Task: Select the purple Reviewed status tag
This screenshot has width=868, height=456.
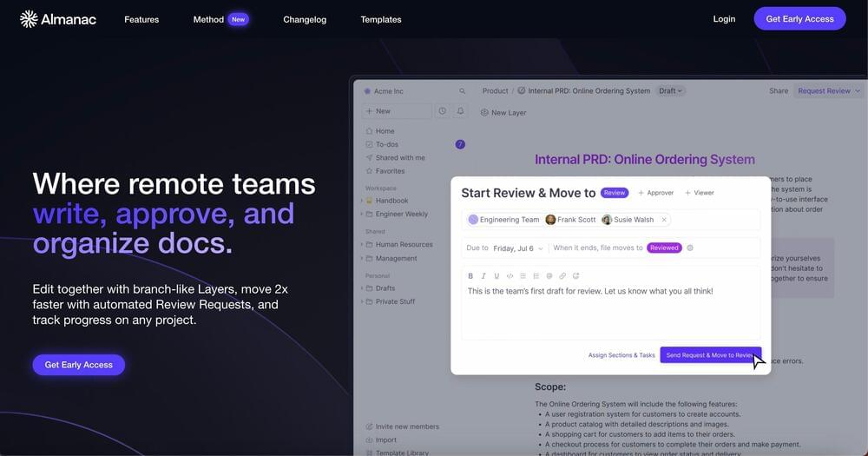Action: point(664,248)
